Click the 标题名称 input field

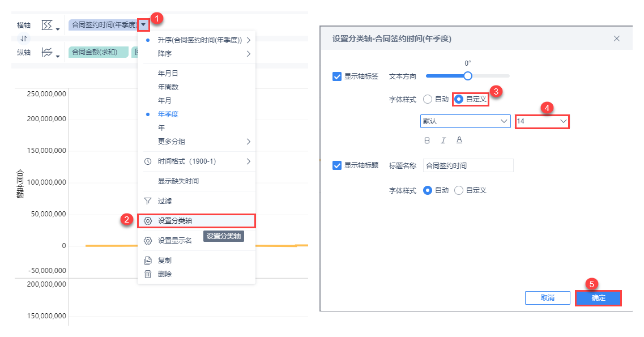468,165
